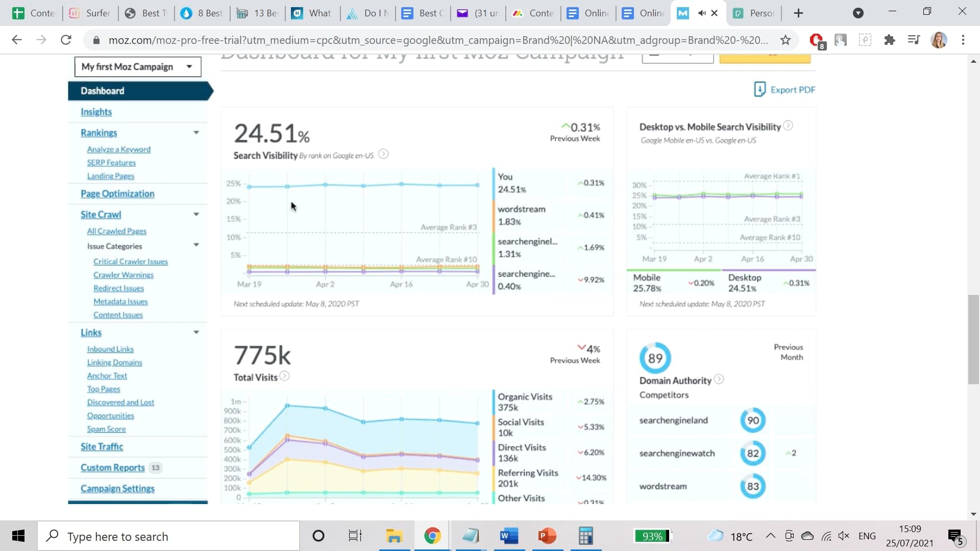Open Content Issues link
Viewport: 980px width, 551px height.
pyautogui.click(x=118, y=315)
